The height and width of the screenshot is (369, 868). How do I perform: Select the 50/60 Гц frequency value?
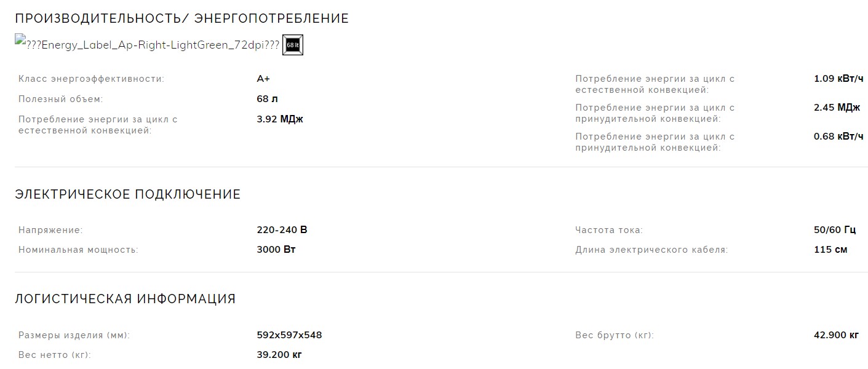(x=834, y=230)
